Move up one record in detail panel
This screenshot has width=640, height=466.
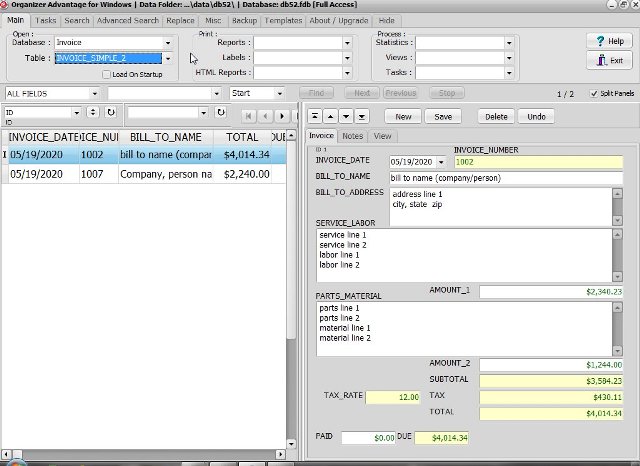[x=330, y=116]
